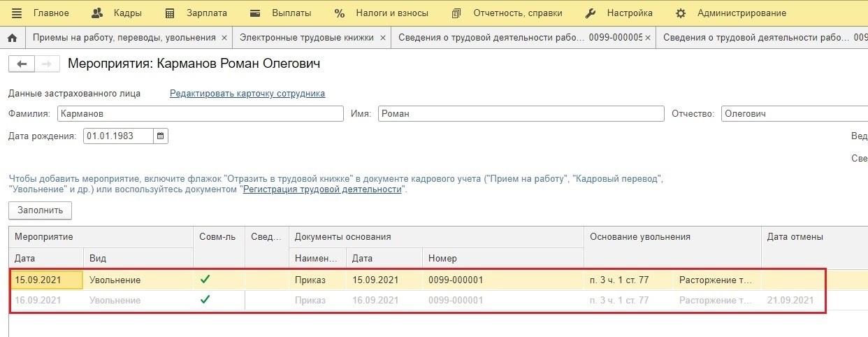Toggle Совм-ль checkmark in 15.09.2021 row
This screenshot has height=337, width=868.
coord(205,280)
